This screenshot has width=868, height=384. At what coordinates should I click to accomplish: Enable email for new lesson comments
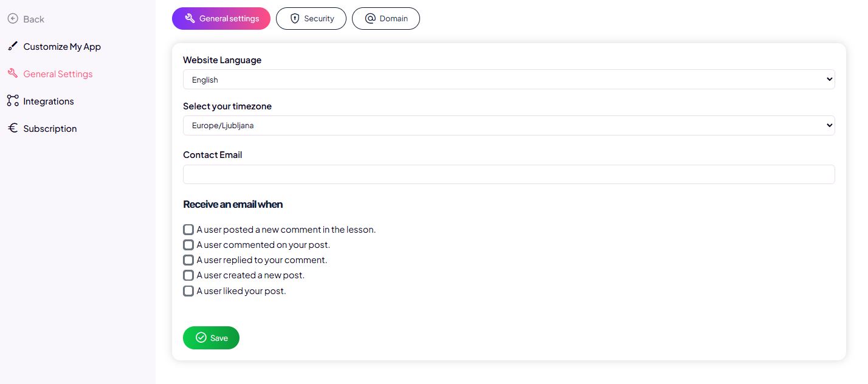point(188,230)
